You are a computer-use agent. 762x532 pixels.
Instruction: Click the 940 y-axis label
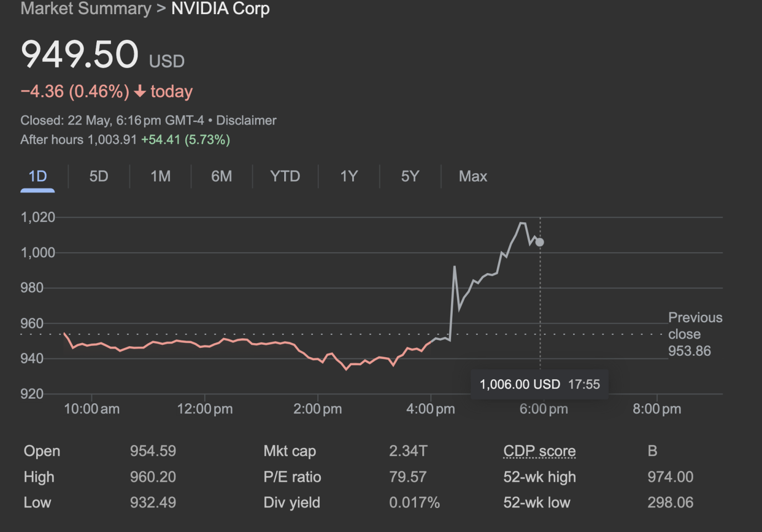click(32, 358)
